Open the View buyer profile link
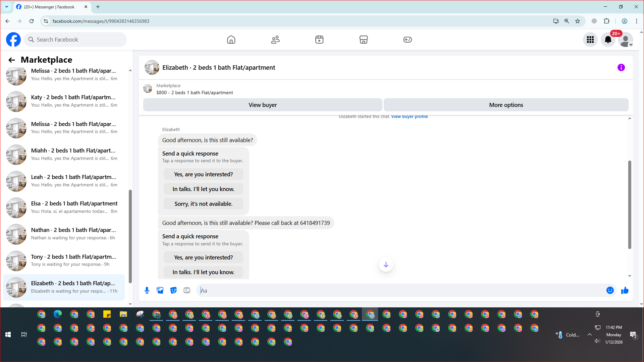The width and height of the screenshot is (644, 362). pyautogui.click(x=409, y=117)
